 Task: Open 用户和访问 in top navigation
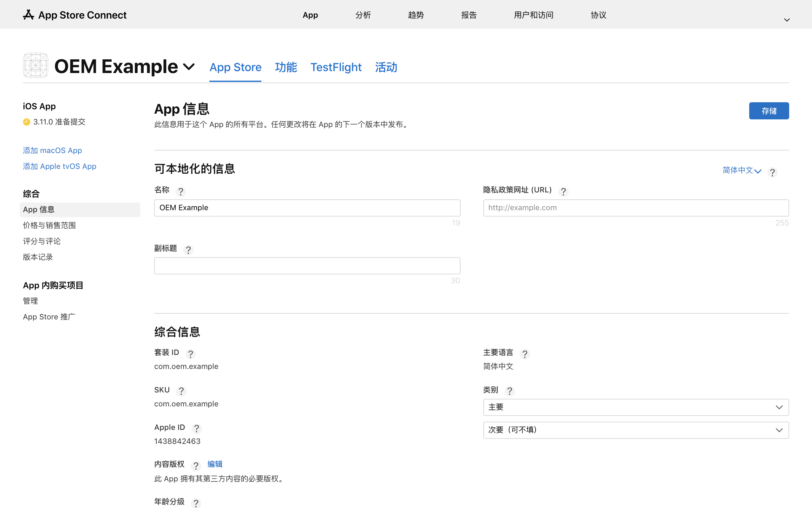pos(534,15)
